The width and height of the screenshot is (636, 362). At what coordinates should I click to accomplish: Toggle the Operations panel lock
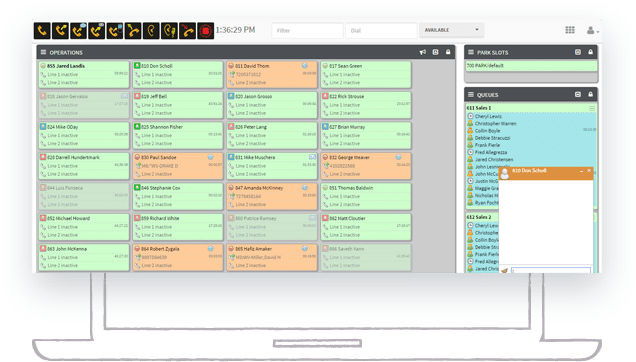click(x=448, y=52)
